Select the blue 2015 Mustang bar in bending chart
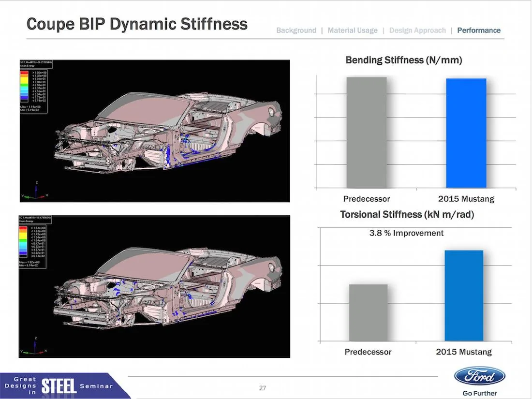 (x=466, y=133)
